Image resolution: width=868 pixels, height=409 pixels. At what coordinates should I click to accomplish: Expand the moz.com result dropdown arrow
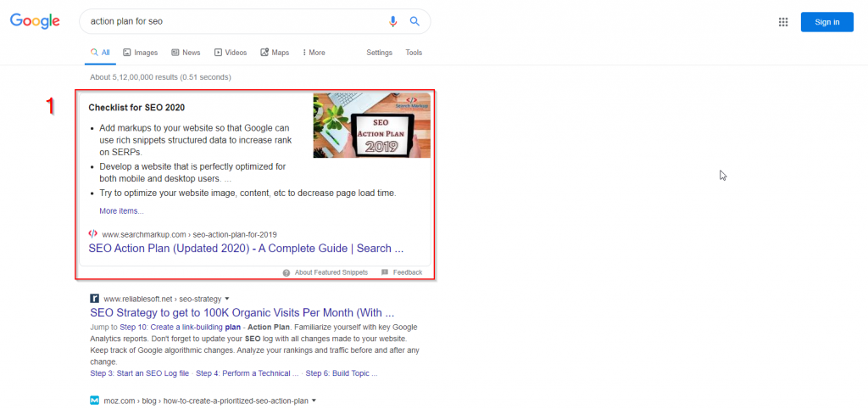coord(314,401)
